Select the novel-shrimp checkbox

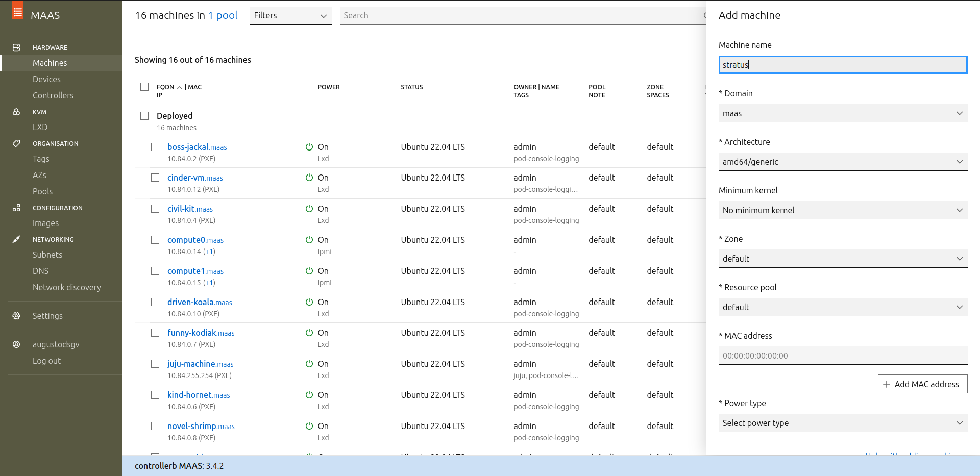[x=155, y=426]
